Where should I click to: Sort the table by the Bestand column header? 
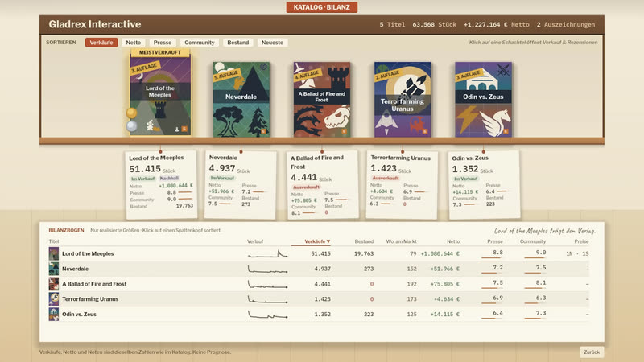tap(364, 241)
